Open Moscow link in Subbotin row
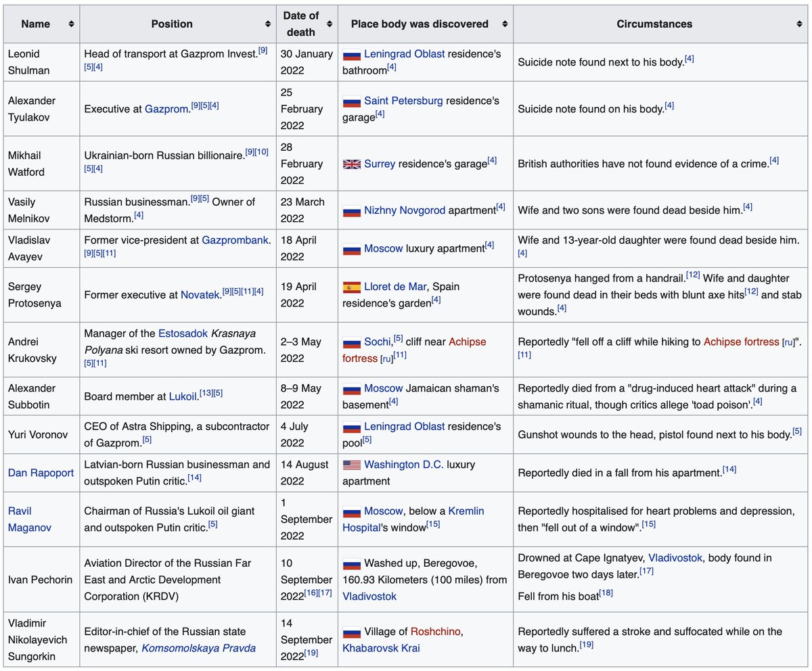The width and height of the screenshot is (812, 671). click(x=383, y=388)
